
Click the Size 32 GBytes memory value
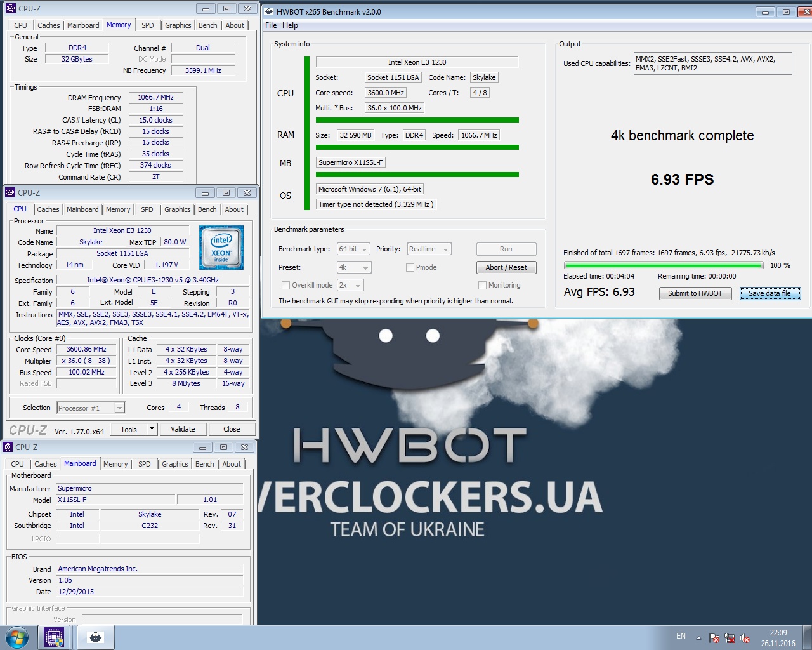(x=77, y=59)
